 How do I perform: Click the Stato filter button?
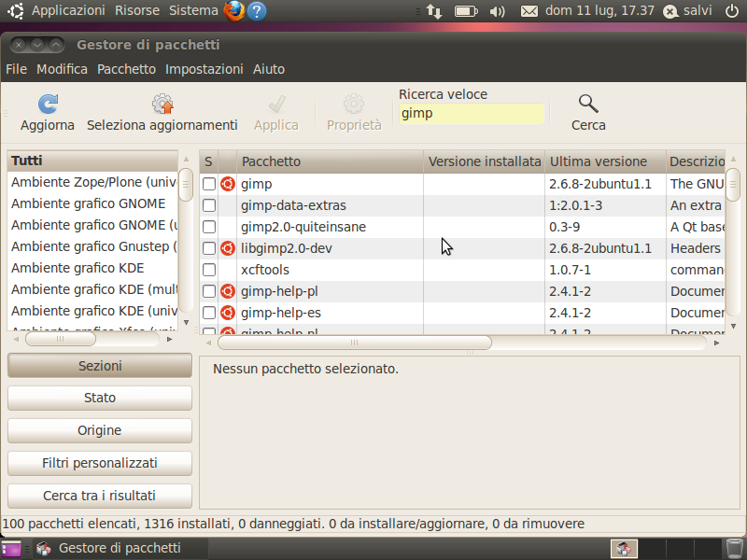click(x=100, y=398)
